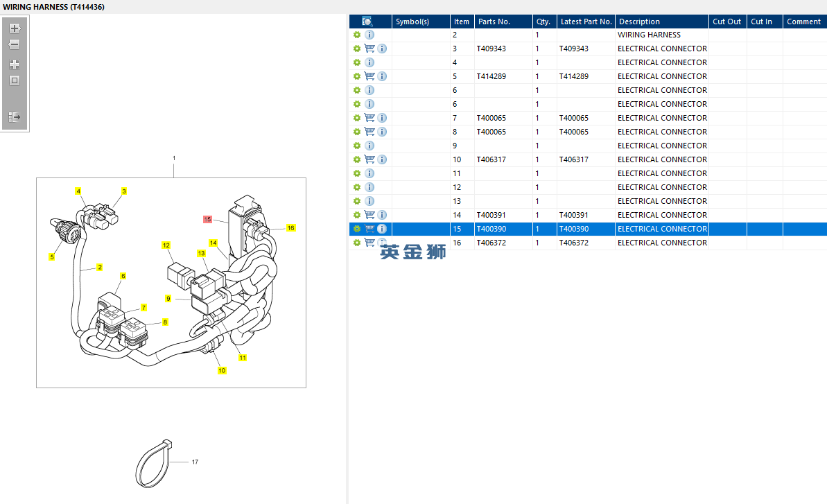Viewport: 827px width, 504px height.
Task: Click the four-squares grid view icon
Action: coord(15,64)
